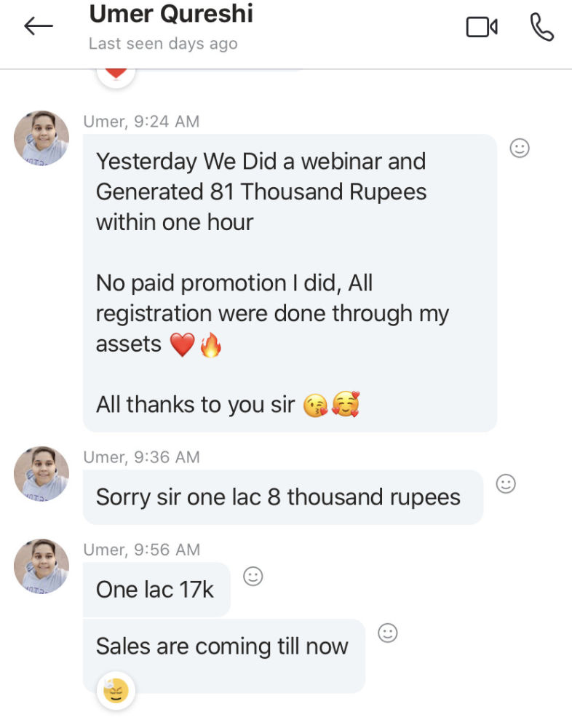Tap the "Sales are coming till now" message

click(x=223, y=646)
